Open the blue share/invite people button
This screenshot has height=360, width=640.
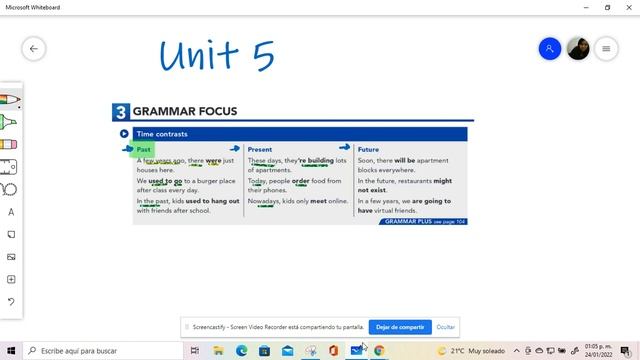point(549,49)
